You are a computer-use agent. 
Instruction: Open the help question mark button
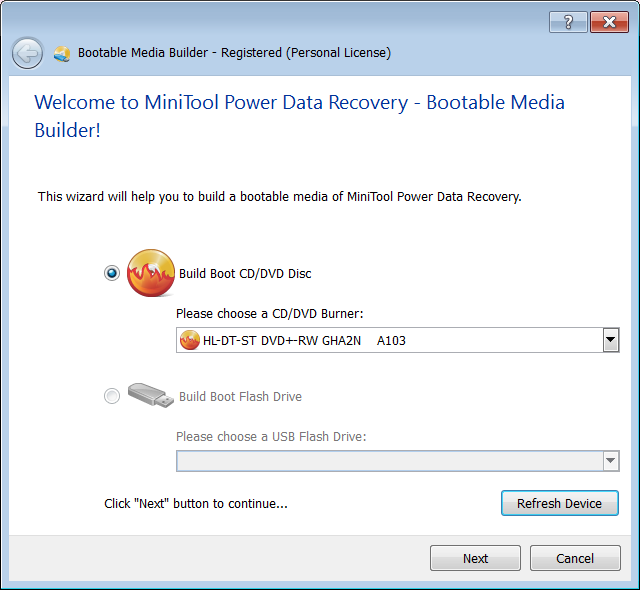coord(568,22)
